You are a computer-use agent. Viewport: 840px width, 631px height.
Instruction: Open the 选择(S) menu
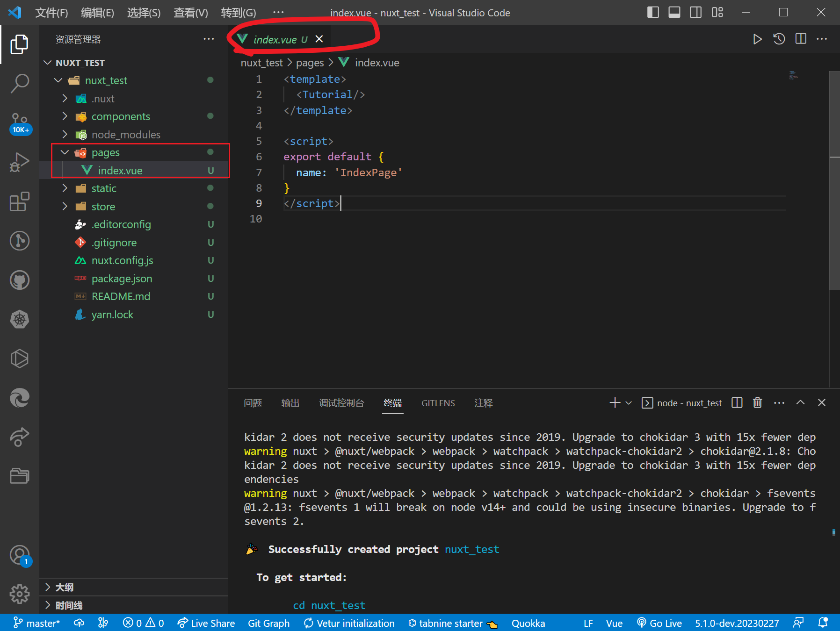point(144,13)
